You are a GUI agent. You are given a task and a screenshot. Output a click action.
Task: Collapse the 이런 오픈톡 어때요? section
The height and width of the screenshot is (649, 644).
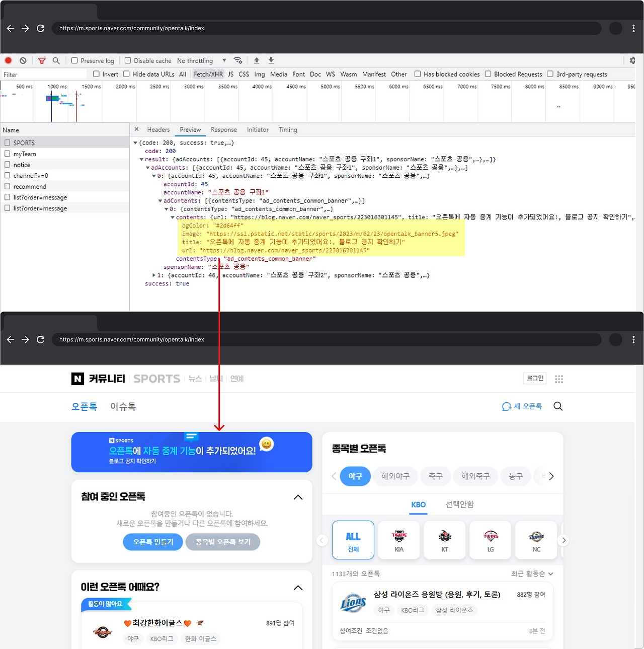298,588
